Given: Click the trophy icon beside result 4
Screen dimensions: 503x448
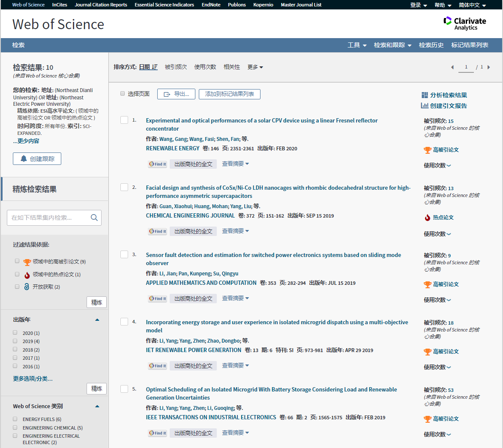Looking at the screenshot, I should (x=427, y=352).
